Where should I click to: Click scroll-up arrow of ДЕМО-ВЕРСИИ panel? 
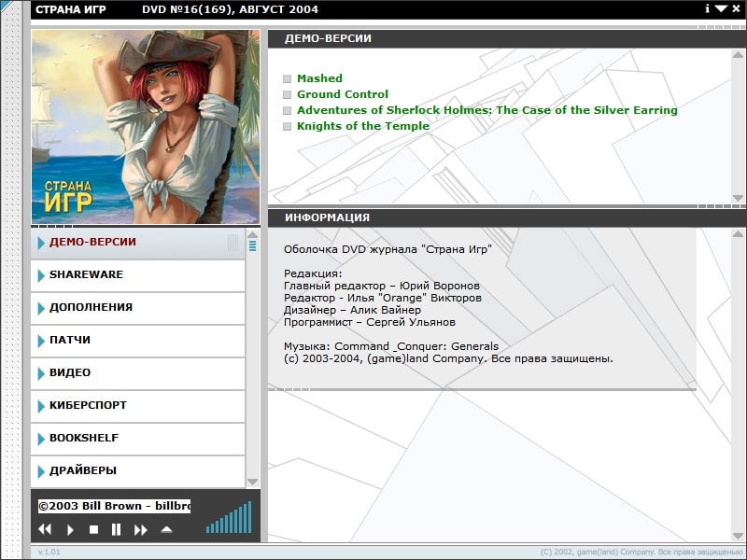pos(738,55)
